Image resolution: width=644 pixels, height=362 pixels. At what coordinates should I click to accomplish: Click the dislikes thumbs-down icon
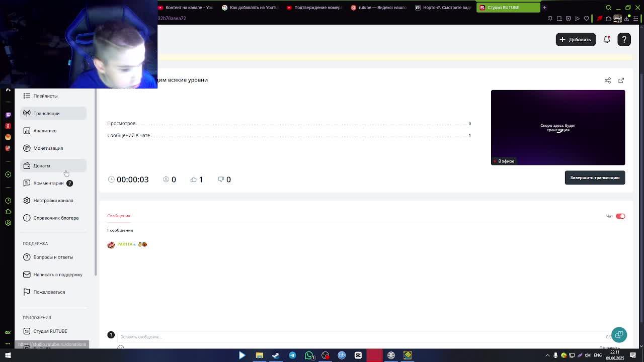(x=221, y=179)
